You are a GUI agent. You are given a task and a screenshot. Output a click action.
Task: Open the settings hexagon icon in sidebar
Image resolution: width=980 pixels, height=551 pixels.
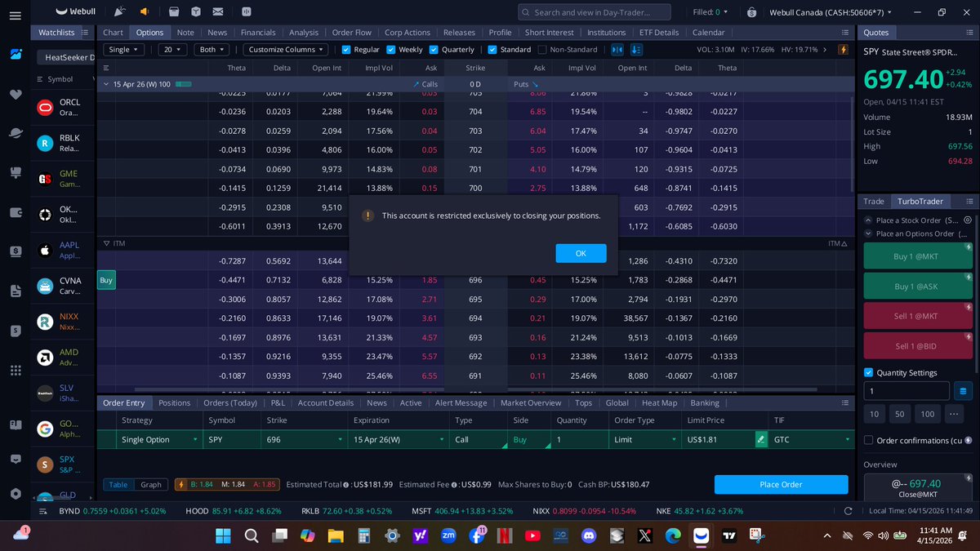pos(16,494)
